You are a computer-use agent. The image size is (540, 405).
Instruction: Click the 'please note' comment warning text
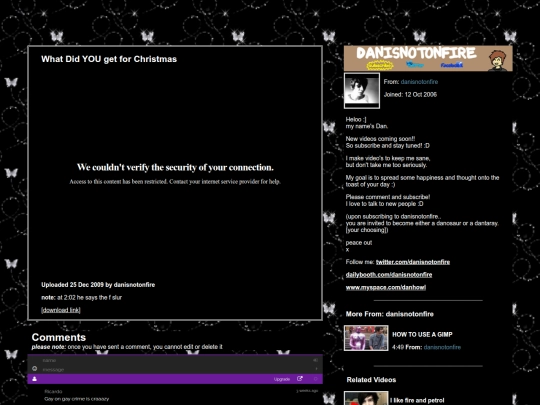tap(127, 347)
